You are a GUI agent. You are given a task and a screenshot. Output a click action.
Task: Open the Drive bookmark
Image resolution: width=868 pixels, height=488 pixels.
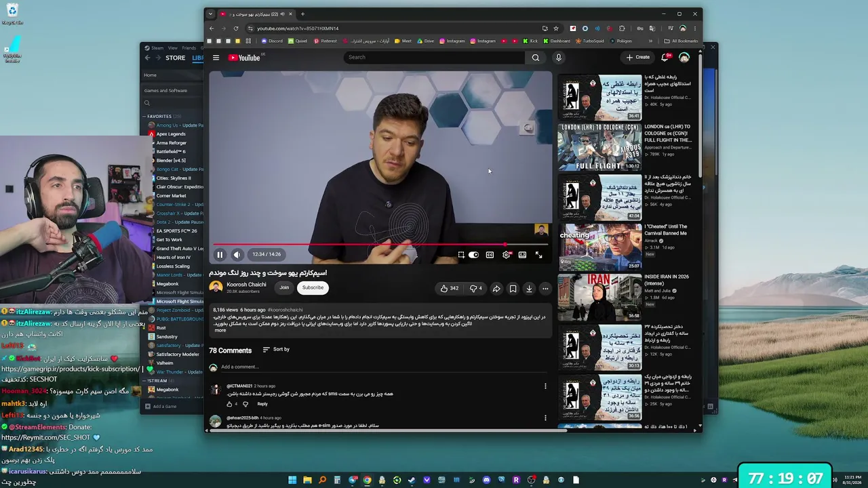click(425, 41)
